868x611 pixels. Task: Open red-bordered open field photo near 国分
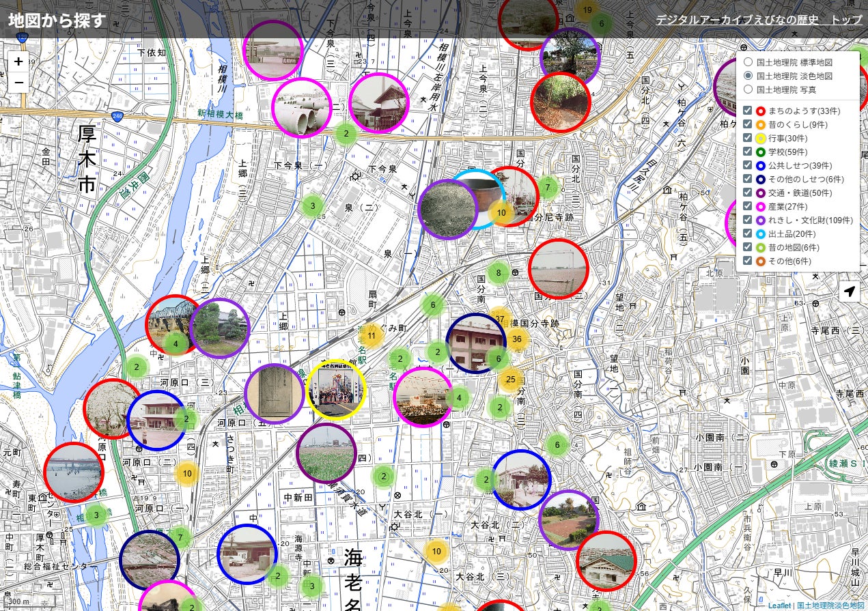tap(559, 268)
